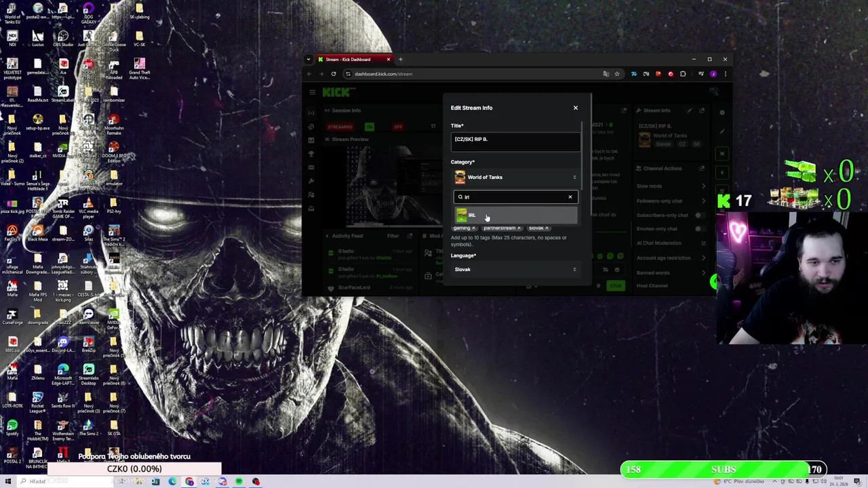Open Chrome three-dot menu

coord(725,74)
